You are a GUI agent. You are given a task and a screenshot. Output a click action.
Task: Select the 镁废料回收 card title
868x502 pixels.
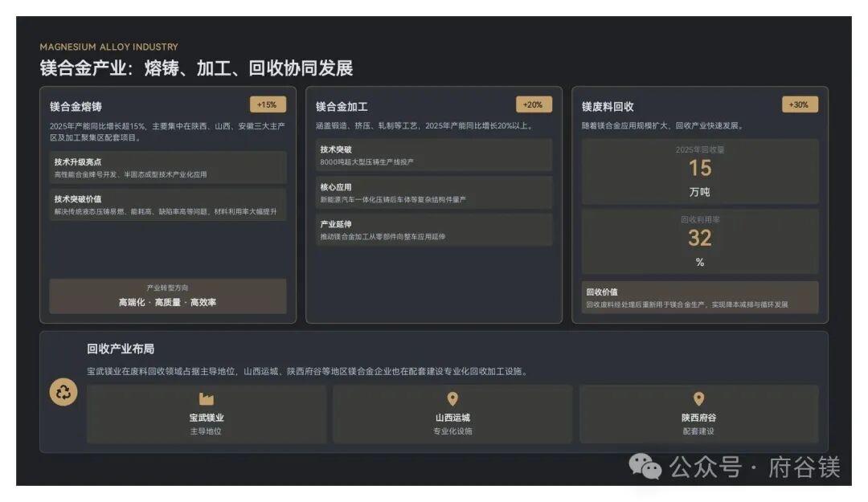[608, 107]
